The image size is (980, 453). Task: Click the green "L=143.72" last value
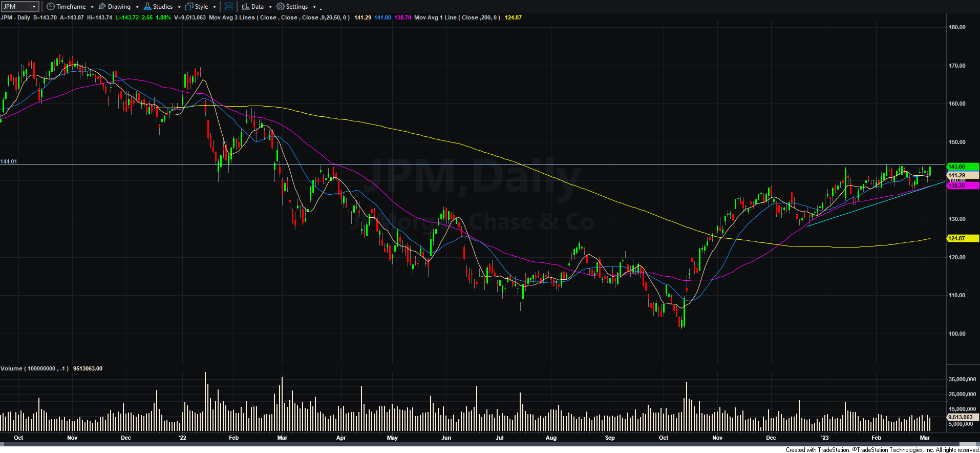[126, 17]
